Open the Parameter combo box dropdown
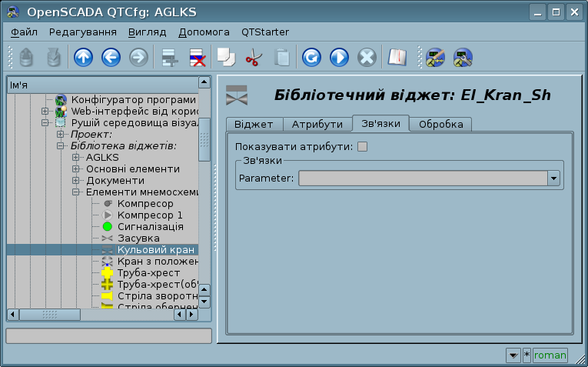 (553, 178)
